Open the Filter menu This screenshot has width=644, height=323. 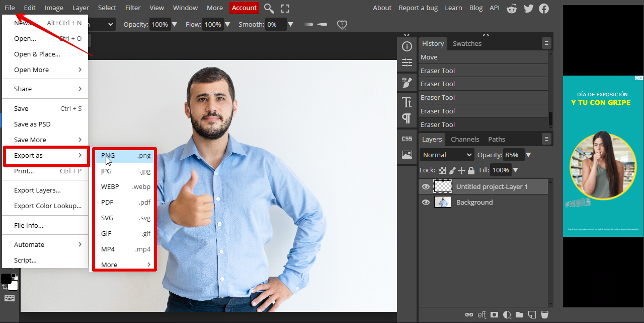point(133,8)
